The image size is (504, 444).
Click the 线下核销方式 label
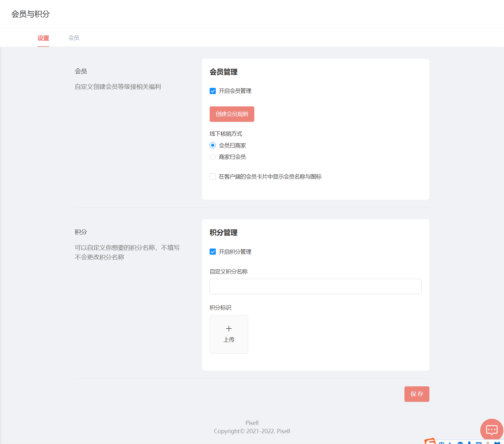[226, 134]
